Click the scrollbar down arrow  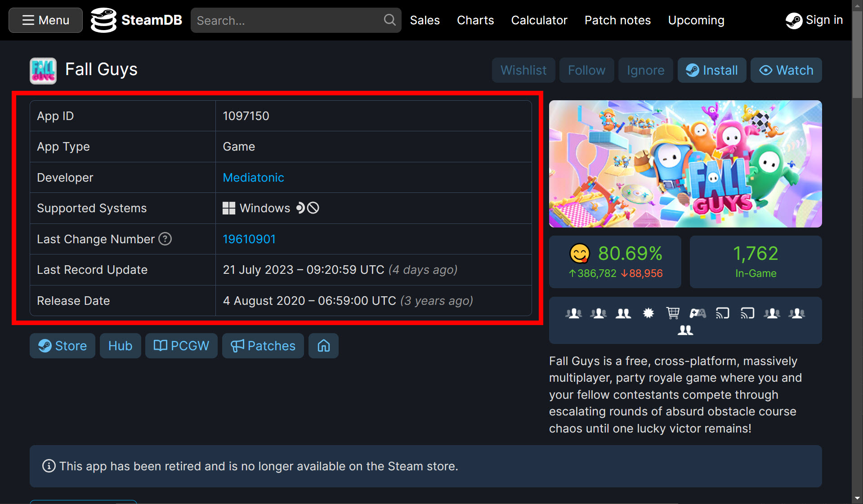pyautogui.click(x=857, y=498)
